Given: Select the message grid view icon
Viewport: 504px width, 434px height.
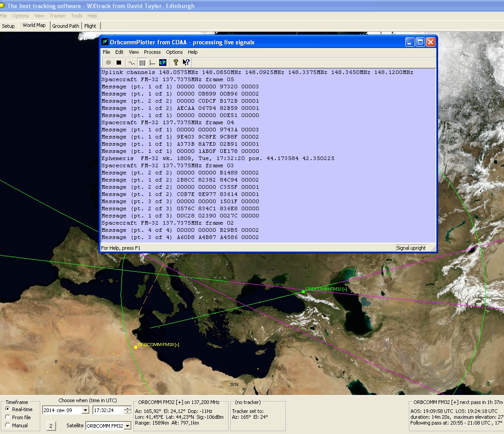Looking at the screenshot, I should (x=142, y=63).
